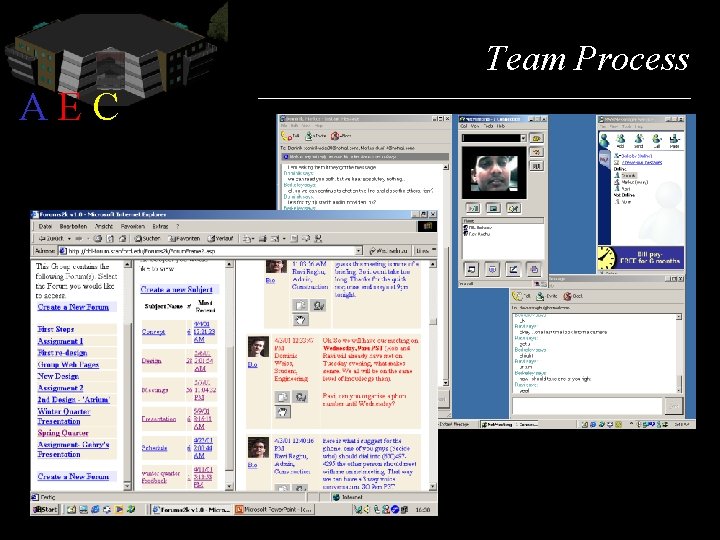Click the Send icon in MSN Messenger
This screenshot has width=720, height=540.
coord(639,141)
